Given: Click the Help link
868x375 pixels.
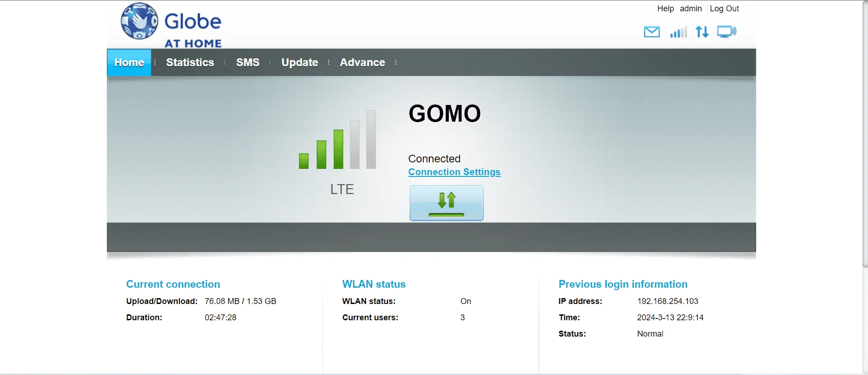Looking at the screenshot, I should [x=666, y=9].
